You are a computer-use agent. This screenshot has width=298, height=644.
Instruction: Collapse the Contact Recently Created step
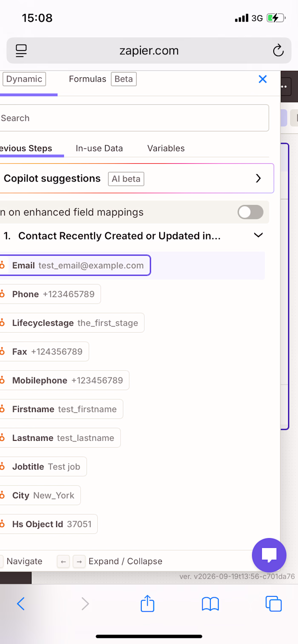click(258, 235)
